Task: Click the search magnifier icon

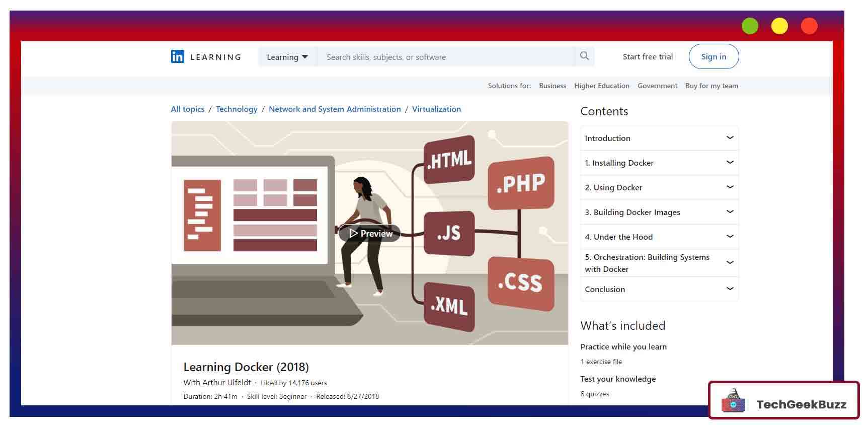Action: pyautogui.click(x=584, y=56)
